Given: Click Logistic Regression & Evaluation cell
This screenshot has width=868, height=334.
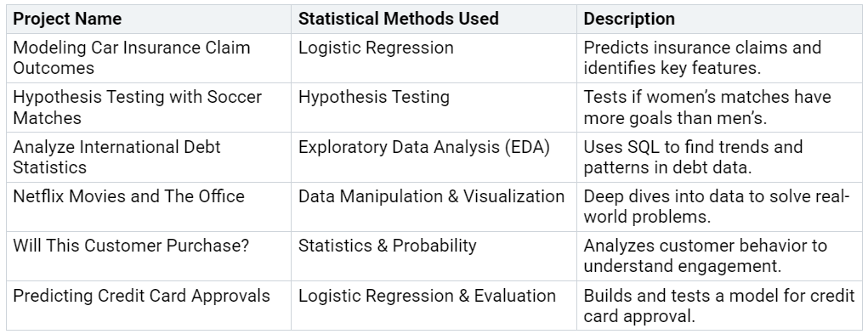Looking at the screenshot, I should point(434,305).
